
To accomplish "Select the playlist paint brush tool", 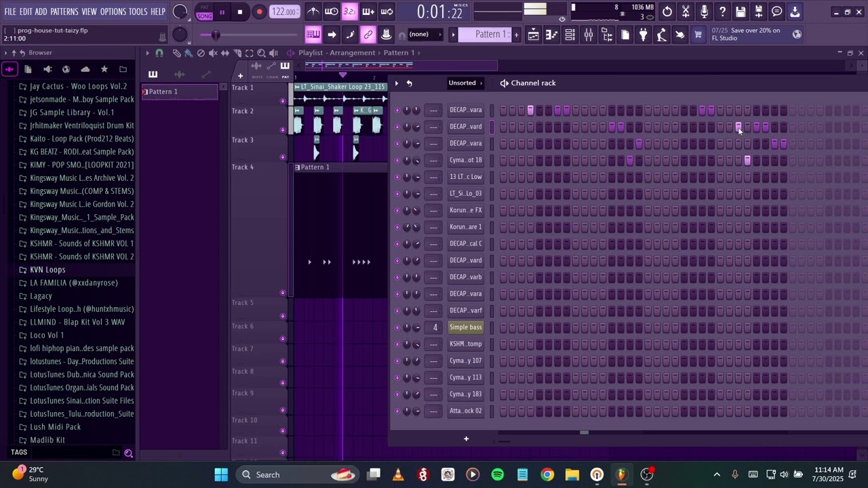I will (x=189, y=53).
